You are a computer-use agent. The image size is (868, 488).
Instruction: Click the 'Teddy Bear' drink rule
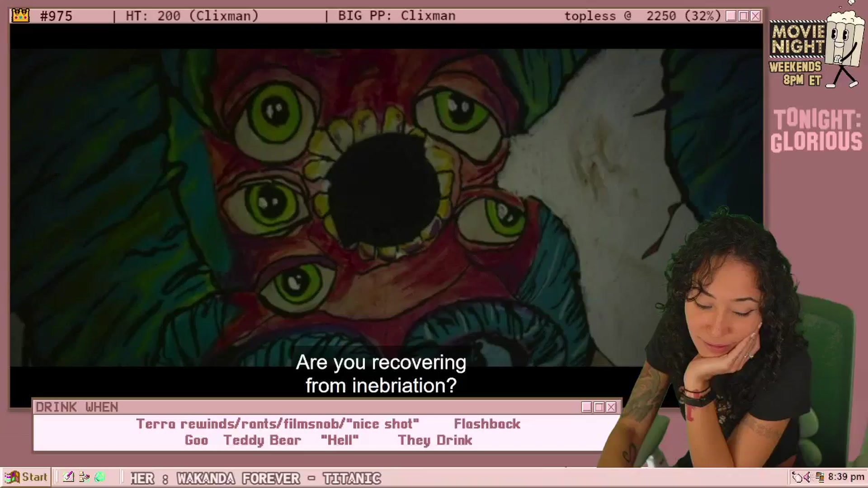click(x=262, y=440)
